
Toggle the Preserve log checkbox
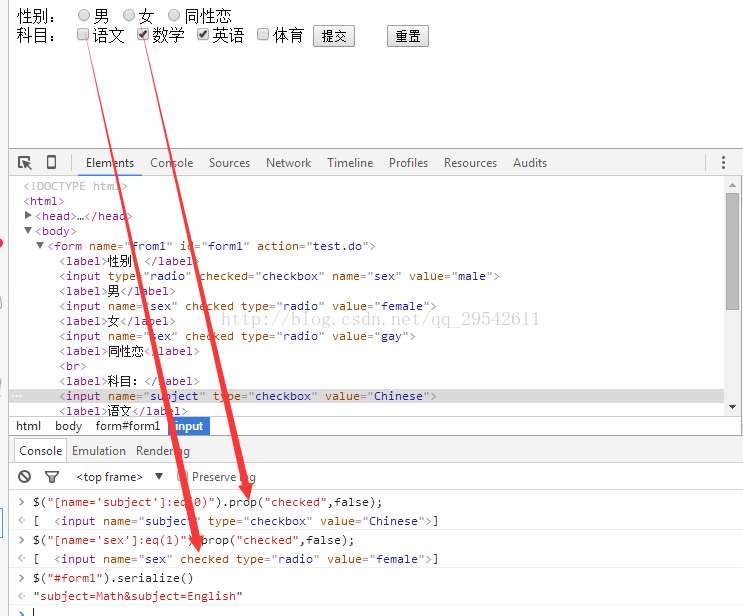183,476
